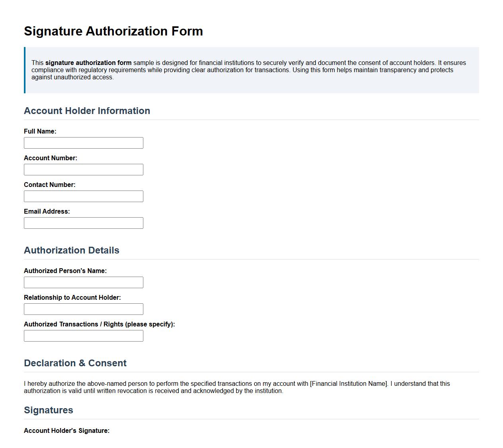This screenshot has height=448, width=503.
Task: Click the Declaration & Consent heading
Action: click(75, 363)
